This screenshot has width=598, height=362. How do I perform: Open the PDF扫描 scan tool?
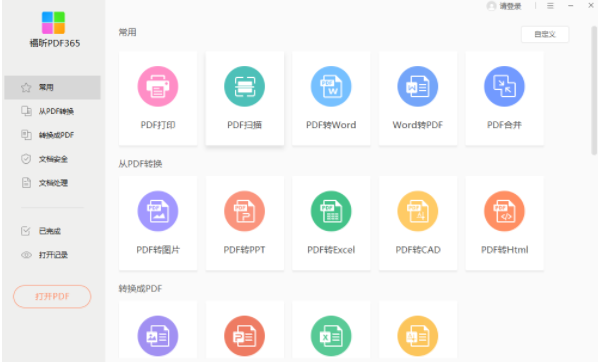coord(244,98)
